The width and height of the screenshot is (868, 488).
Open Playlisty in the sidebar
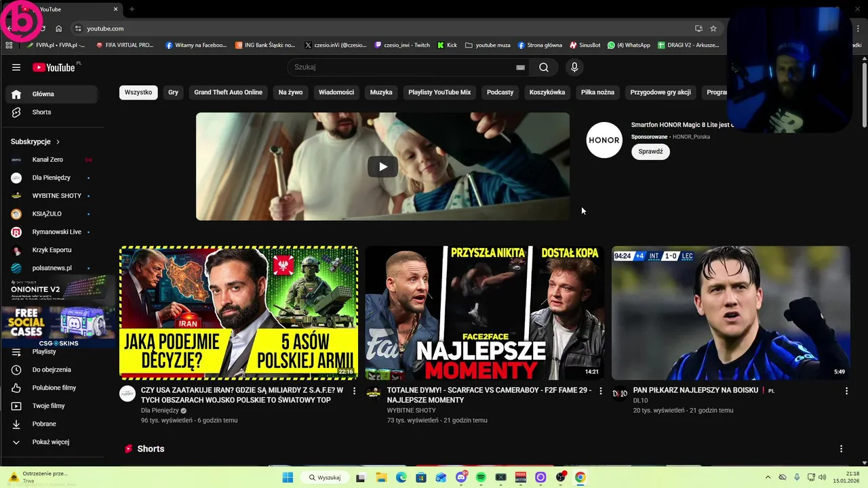click(x=52, y=352)
